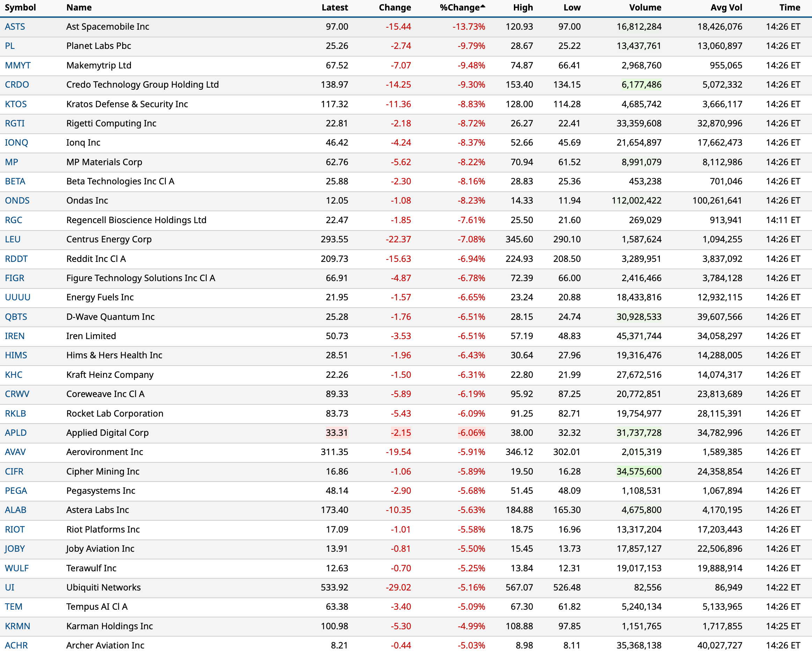Open the IONQ ticker link
Viewport: 812px width, 653px height.
tap(16, 143)
